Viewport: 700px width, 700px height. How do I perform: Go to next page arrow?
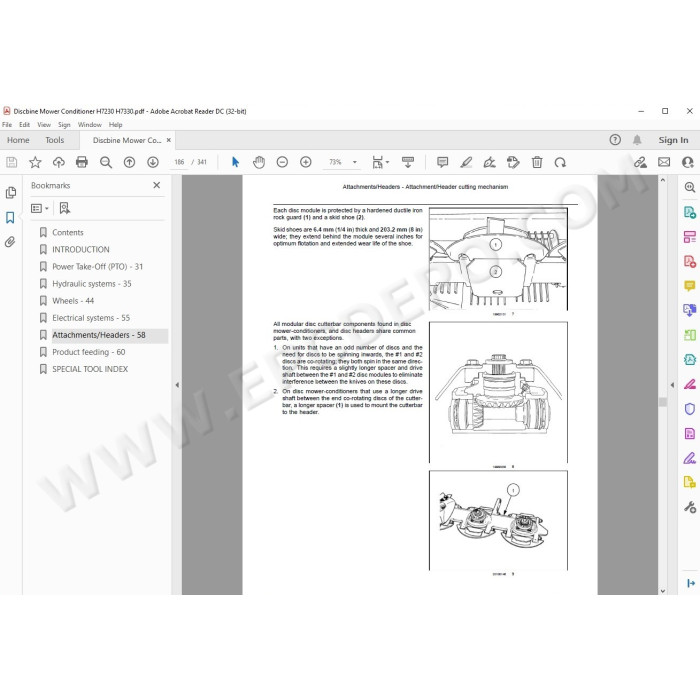153,162
